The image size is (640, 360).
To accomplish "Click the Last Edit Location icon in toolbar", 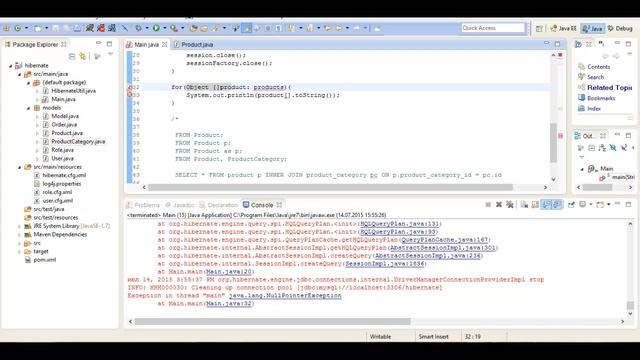I will click(327, 28).
